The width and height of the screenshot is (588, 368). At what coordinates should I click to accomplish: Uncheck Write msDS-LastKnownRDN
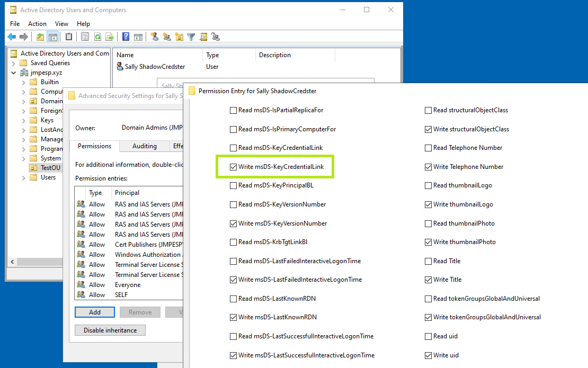pyautogui.click(x=233, y=317)
